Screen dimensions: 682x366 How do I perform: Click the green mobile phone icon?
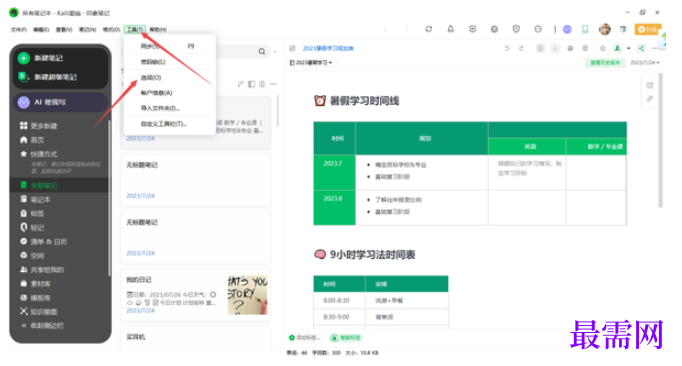pyautogui.click(x=585, y=29)
